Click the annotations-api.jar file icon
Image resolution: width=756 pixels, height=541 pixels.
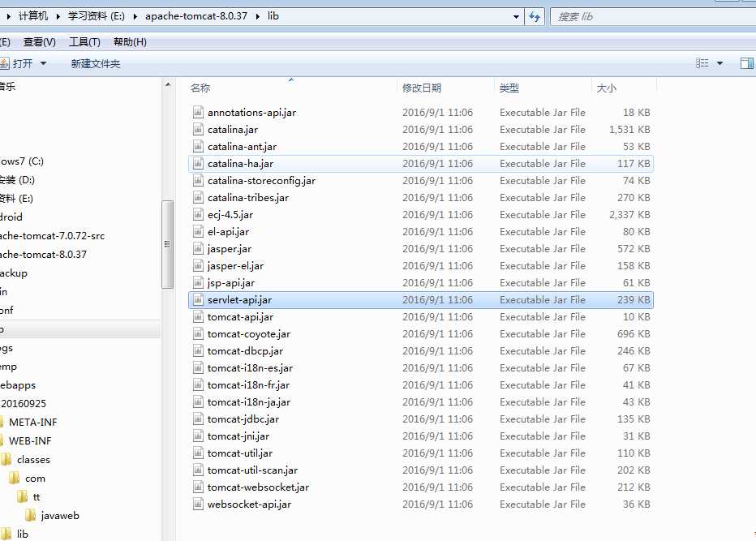point(198,113)
